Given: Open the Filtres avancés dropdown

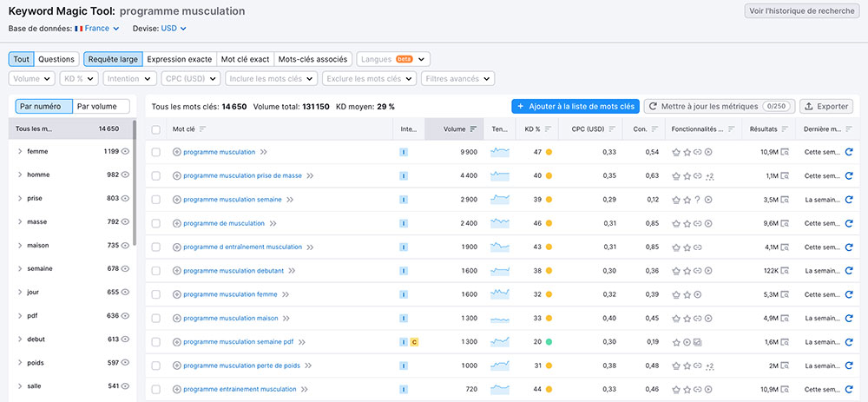Looking at the screenshot, I should point(457,79).
